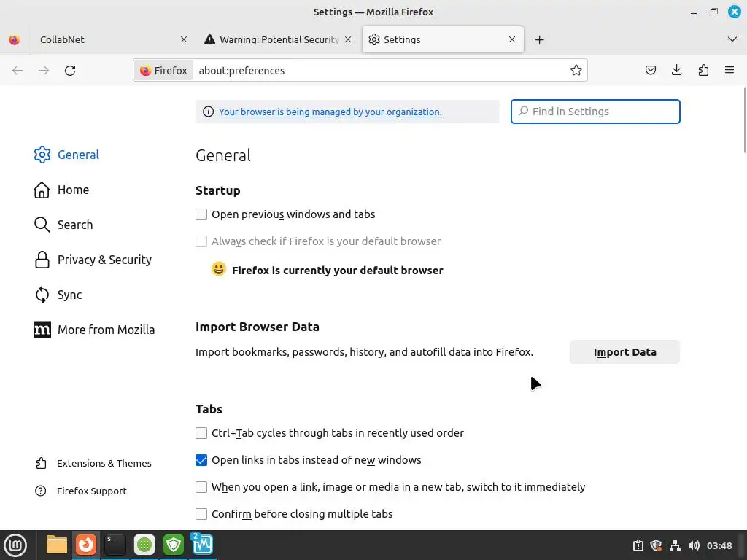Open the Pocket save icon
This screenshot has width=747, height=560.
(x=651, y=71)
